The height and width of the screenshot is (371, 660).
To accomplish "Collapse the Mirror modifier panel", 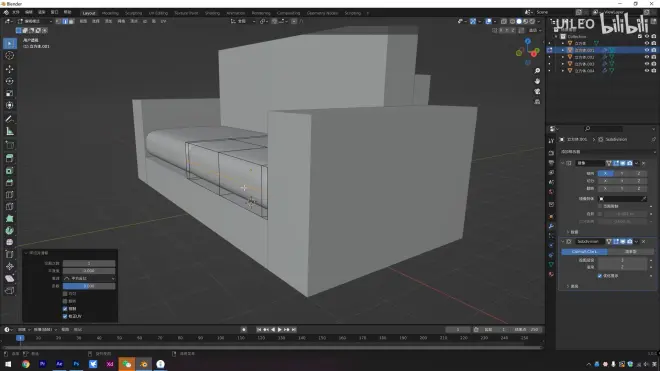I will (563, 163).
